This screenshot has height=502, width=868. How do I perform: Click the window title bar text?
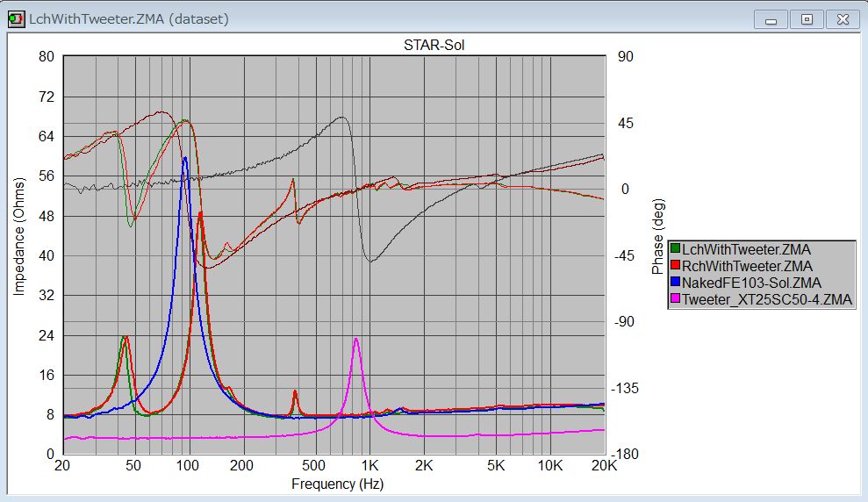tap(129, 18)
